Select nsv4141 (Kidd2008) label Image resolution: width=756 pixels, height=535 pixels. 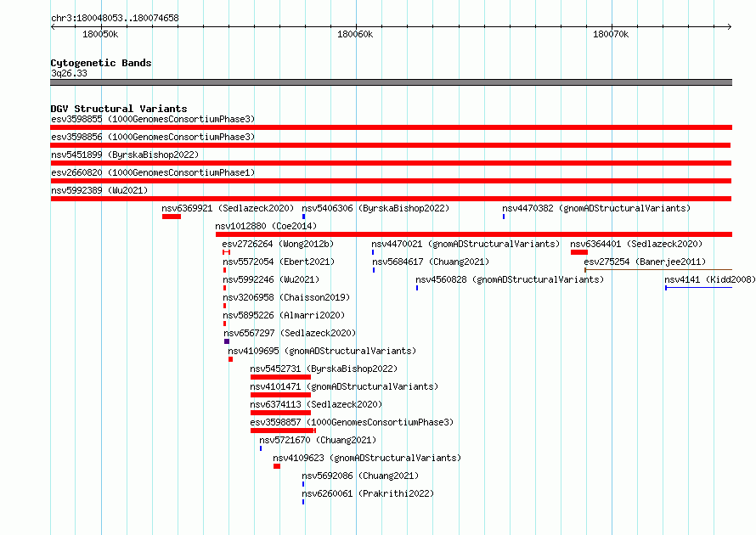pyautogui.click(x=710, y=279)
